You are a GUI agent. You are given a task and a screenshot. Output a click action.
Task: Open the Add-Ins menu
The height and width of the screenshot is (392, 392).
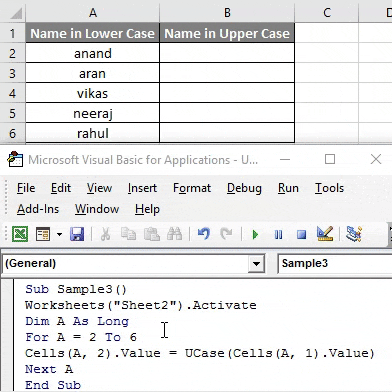click(x=38, y=209)
